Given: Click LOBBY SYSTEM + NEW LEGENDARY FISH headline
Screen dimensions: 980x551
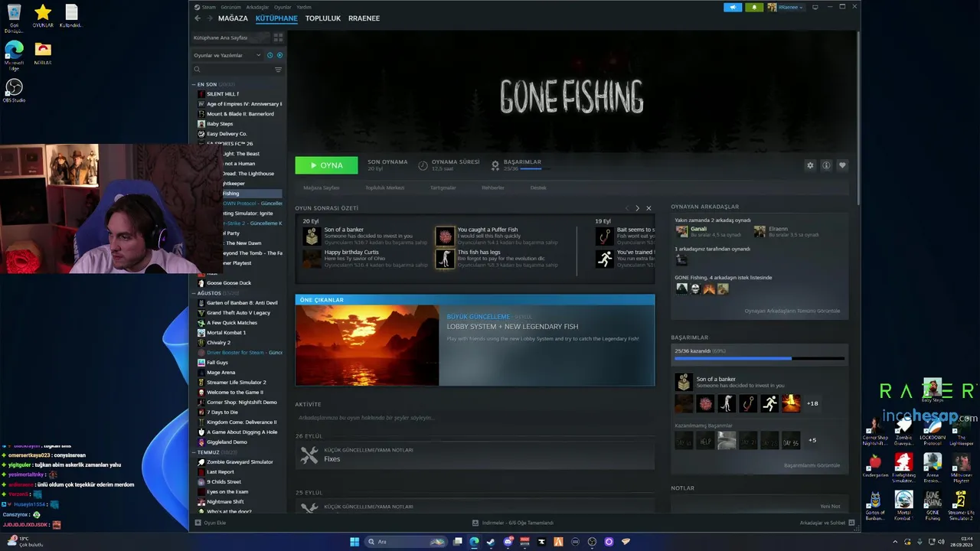Looking at the screenshot, I should [512, 327].
